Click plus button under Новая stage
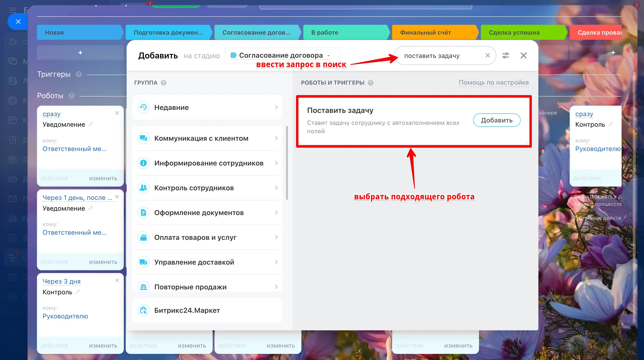The width and height of the screenshot is (644, 360). [80, 53]
